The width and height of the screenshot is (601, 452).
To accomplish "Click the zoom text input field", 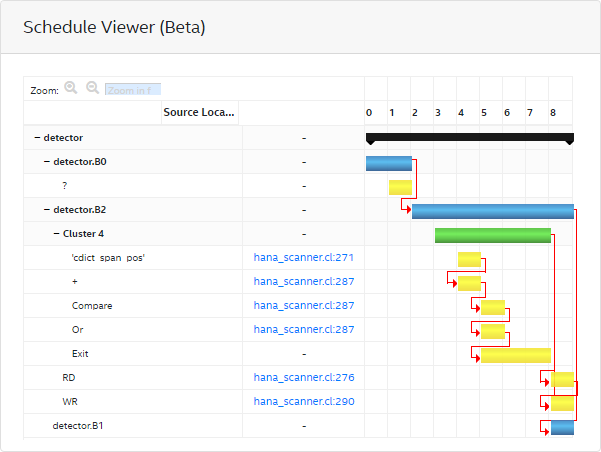I will coord(133,89).
